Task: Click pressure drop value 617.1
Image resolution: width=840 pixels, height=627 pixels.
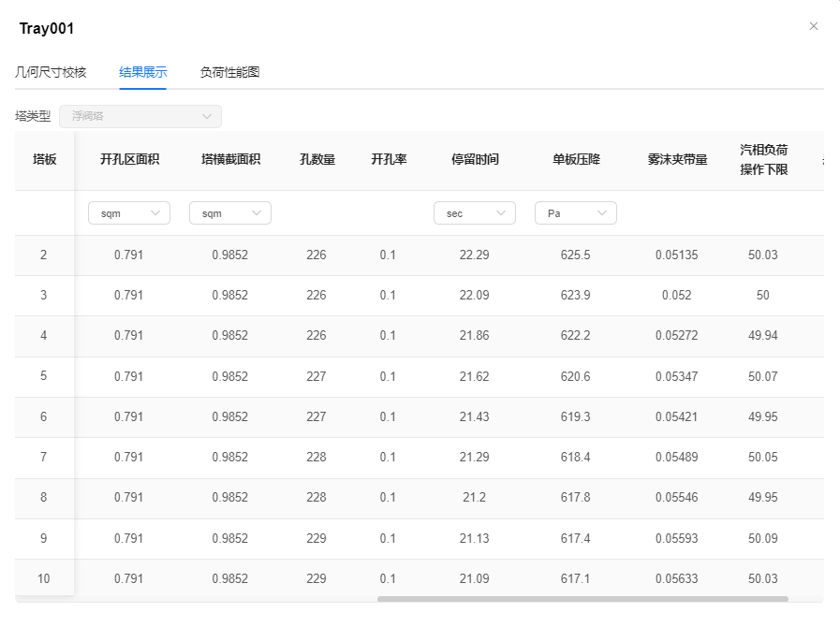Action: (x=575, y=578)
